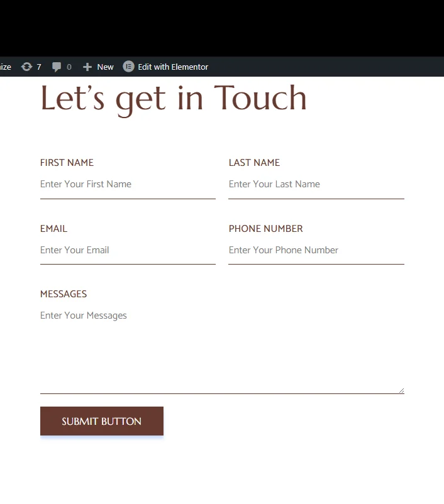Click into the Phone Number field
The height and width of the screenshot is (504, 444).
(x=316, y=250)
